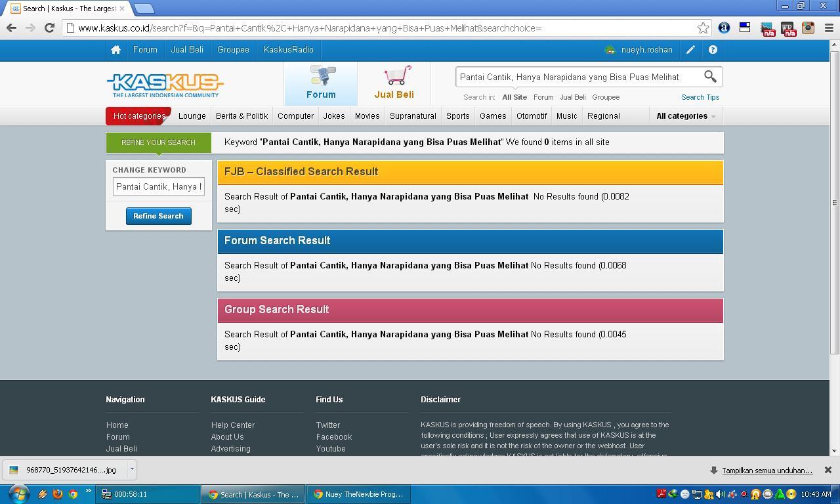Select Jual Beli search scope
840x504 pixels.
point(573,97)
